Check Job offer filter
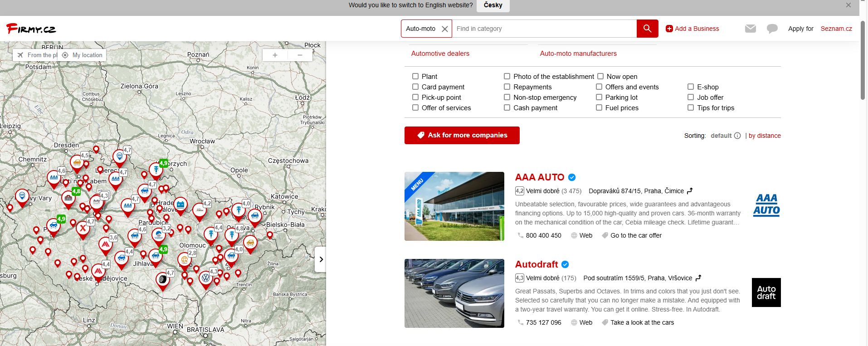This screenshot has width=868, height=346. (691, 97)
